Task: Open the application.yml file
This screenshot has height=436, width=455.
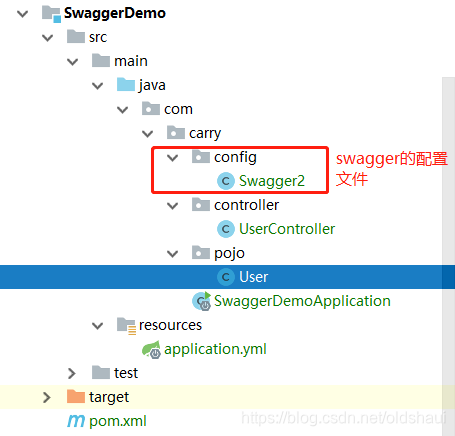Action: click(215, 349)
